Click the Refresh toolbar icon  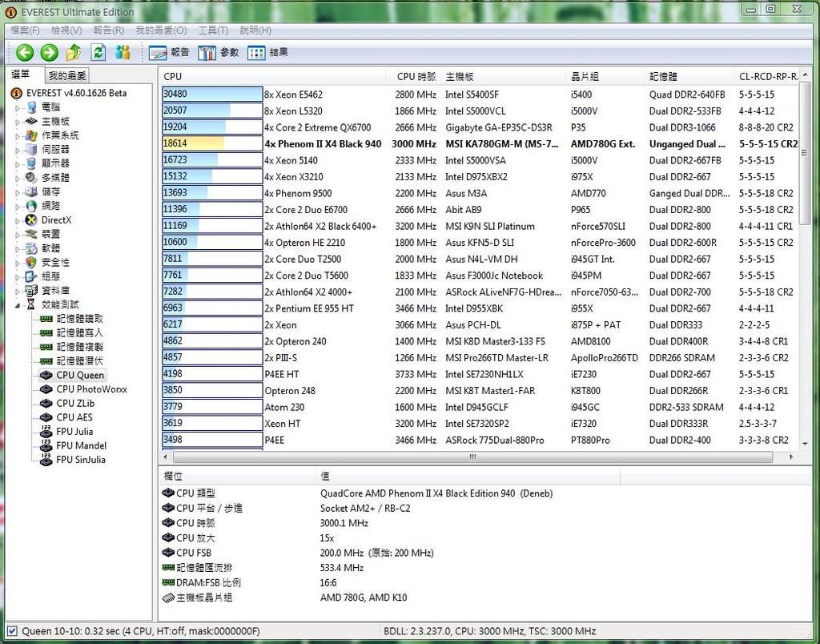[98, 52]
